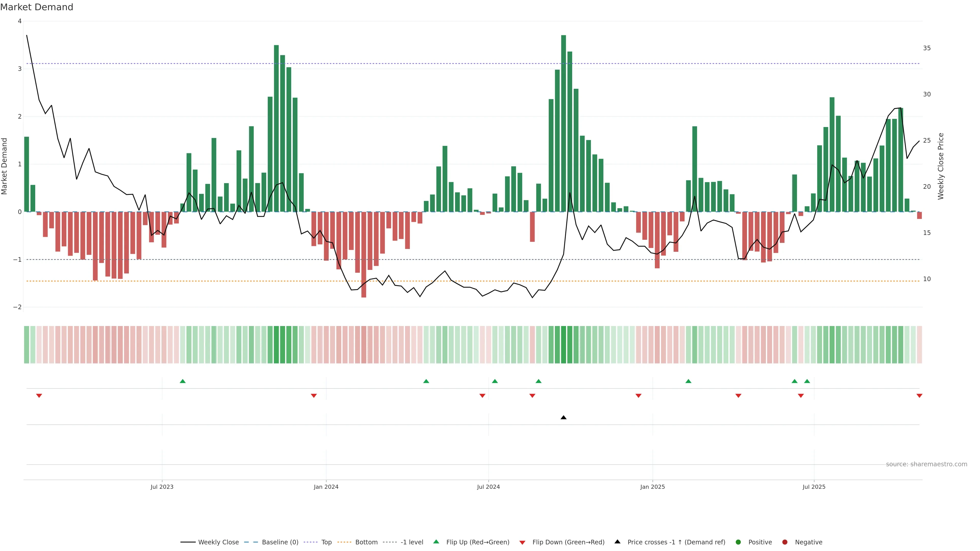Click the rightmost red flip-down triangle
The height and width of the screenshot is (551, 980).
click(919, 396)
